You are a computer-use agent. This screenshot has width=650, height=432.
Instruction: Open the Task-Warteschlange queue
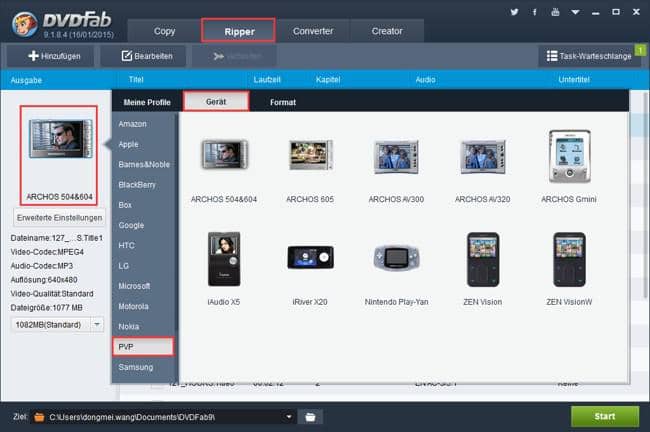click(x=589, y=56)
